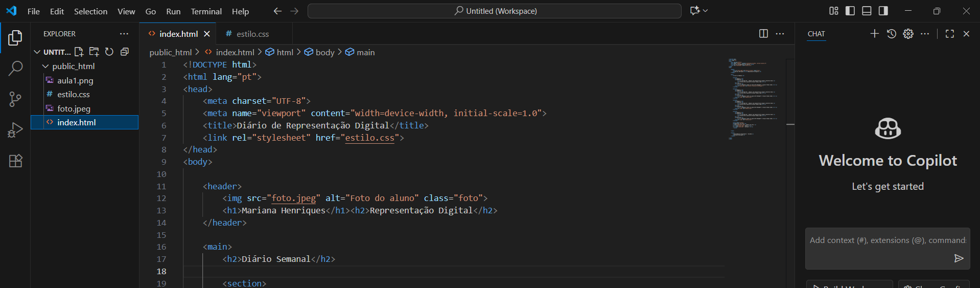The image size is (980, 288).
Task: Open the Run and Debug view
Action: [x=15, y=130]
